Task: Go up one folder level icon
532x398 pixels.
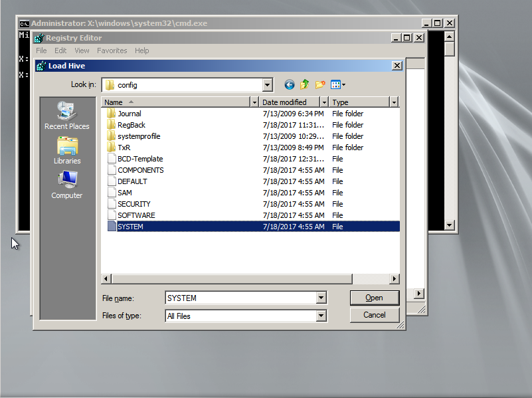Action: tap(304, 84)
